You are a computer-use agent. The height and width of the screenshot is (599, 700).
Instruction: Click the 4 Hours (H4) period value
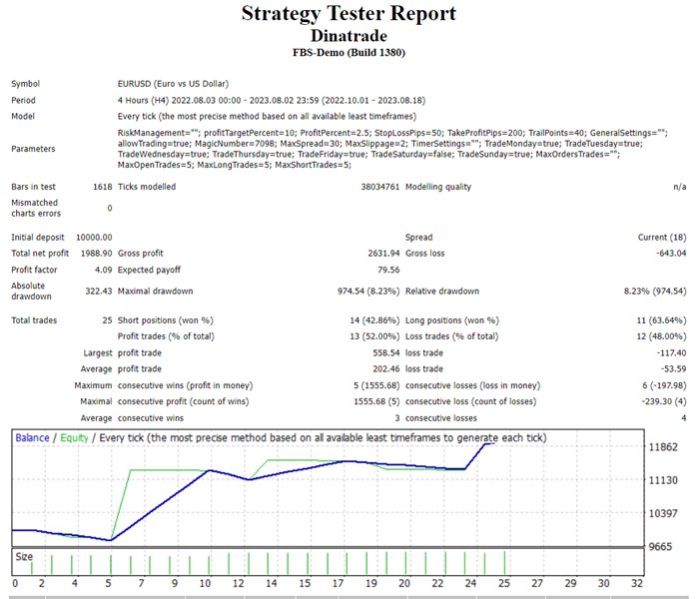272,101
